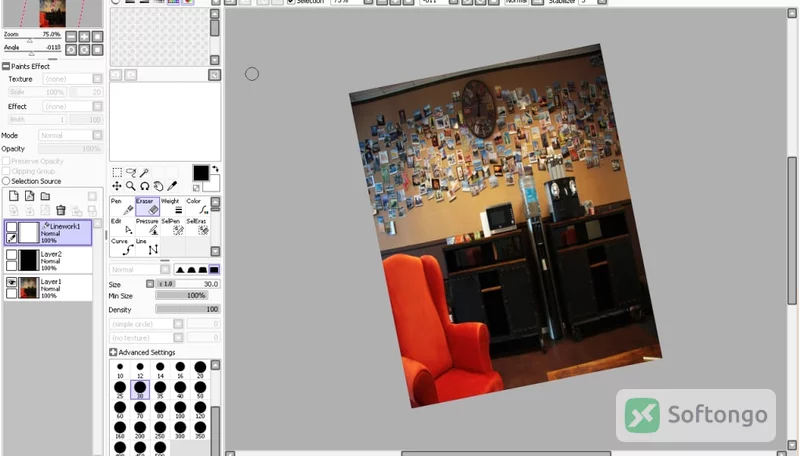Select the Layer2 thumbnail
Image resolution: width=800 pixels, height=456 pixels.
(x=29, y=260)
